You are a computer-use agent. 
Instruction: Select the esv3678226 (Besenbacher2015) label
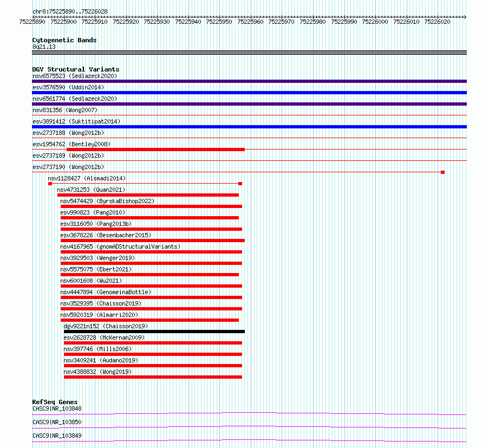coord(106,235)
